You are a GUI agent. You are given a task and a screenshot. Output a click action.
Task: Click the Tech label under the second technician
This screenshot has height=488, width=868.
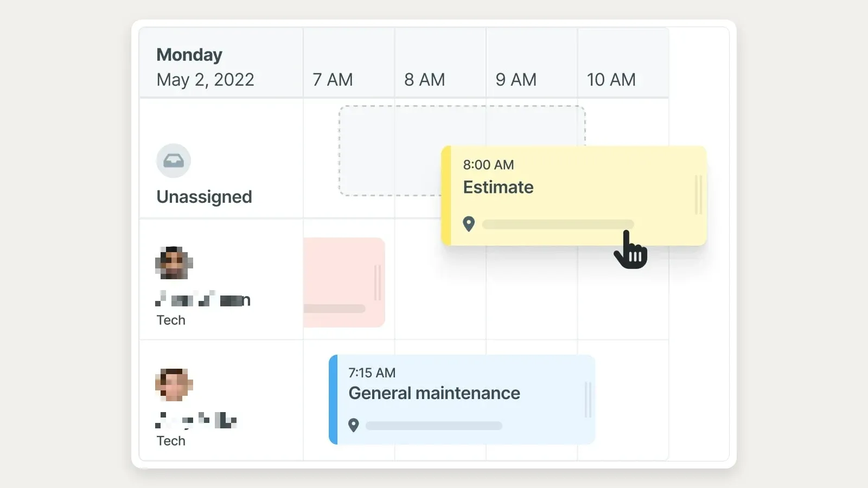(171, 441)
